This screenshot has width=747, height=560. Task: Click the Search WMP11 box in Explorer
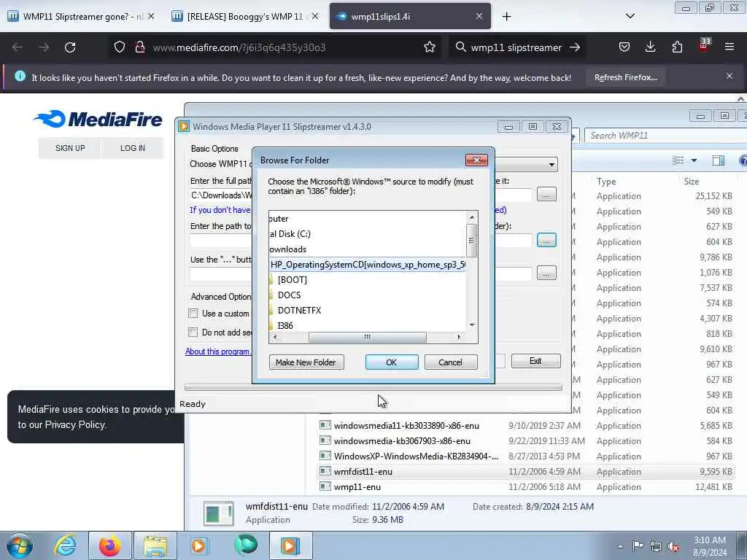point(665,135)
